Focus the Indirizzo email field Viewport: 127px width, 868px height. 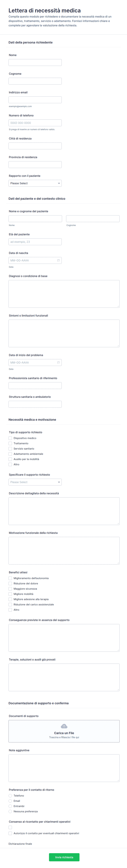(x=35, y=100)
